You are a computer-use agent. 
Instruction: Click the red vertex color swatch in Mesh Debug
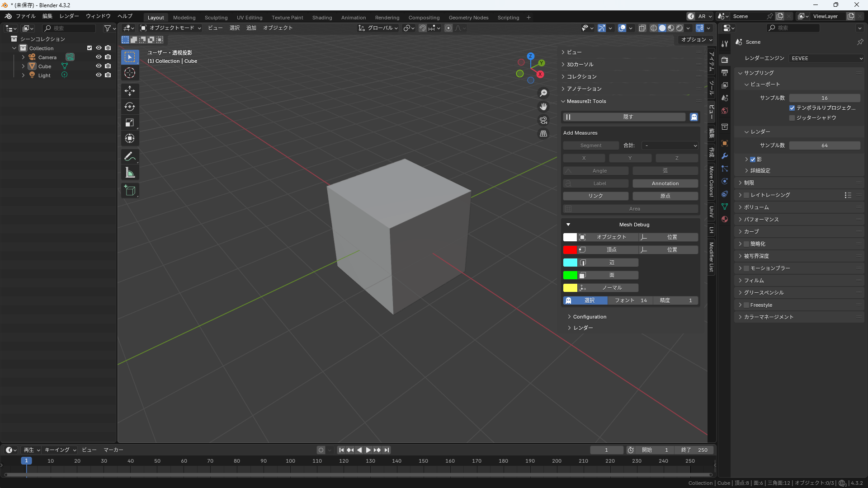[571, 249]
